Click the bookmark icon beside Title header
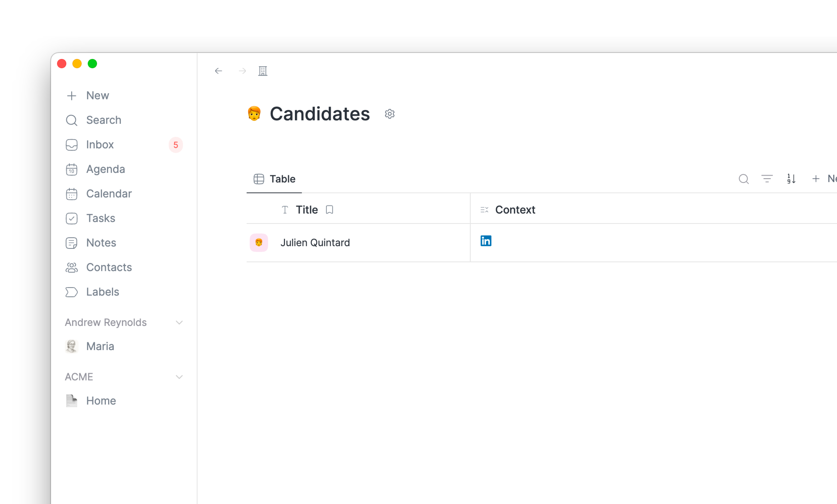 point(330,210)
